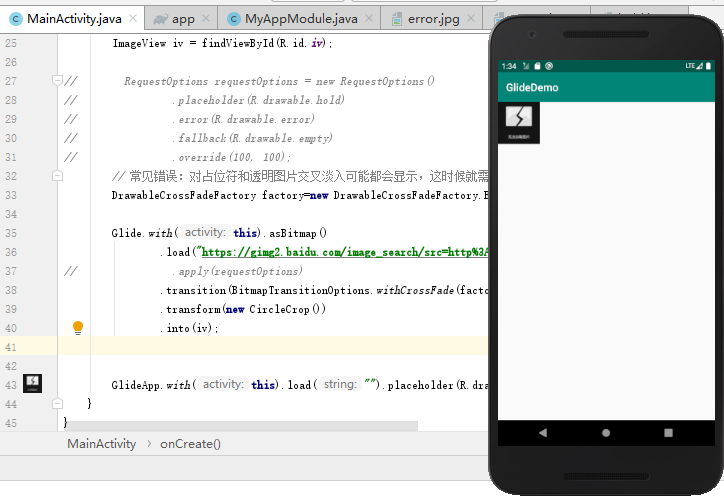
Task: Select MainActivity in the breadcrumb bar
Action: click(x=102, y=444)
